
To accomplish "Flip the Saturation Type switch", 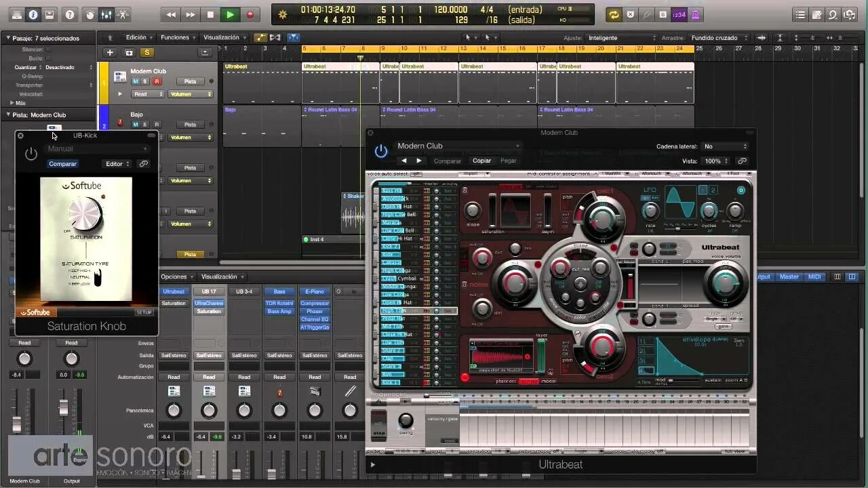I will click(x=98, y=277).
